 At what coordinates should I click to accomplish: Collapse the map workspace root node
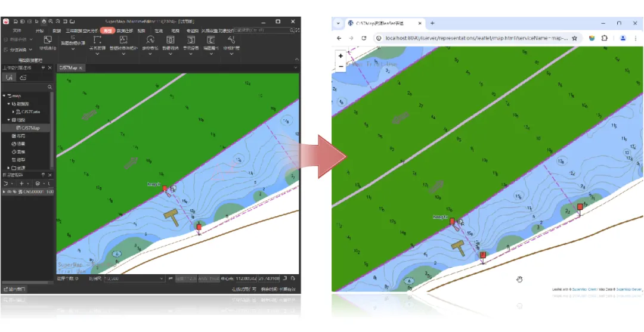click(x=4, y=95)
